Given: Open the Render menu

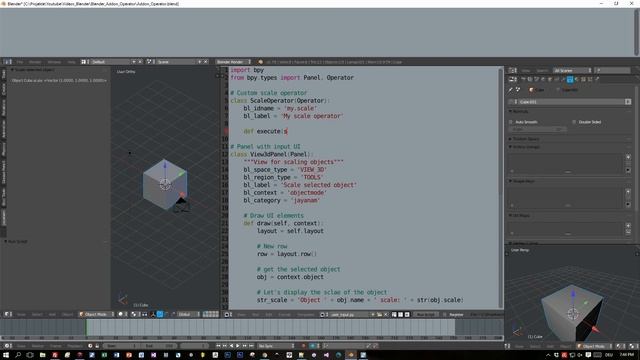Looking at the screenshot, I should (35, 62).
